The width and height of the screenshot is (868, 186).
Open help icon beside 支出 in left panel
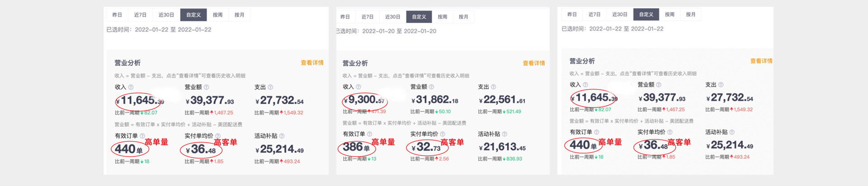coord(270,87)
